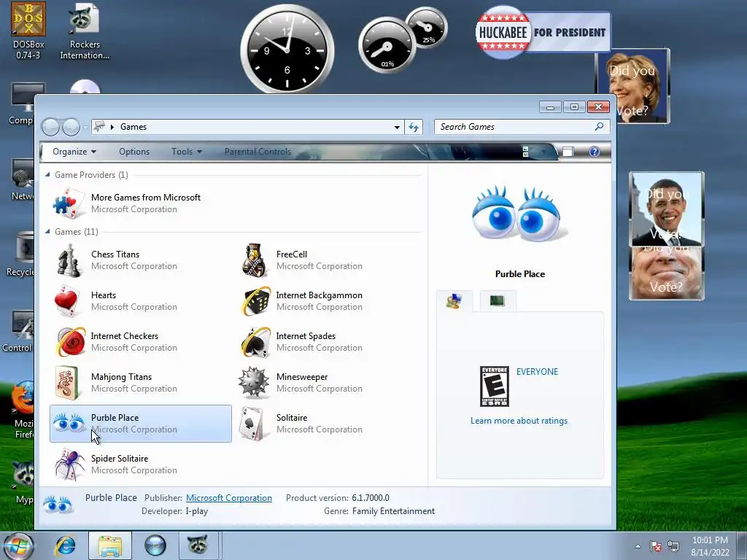747x560 pixels.
Task: Click Learn more about ratings link
Action: point(519,421)
